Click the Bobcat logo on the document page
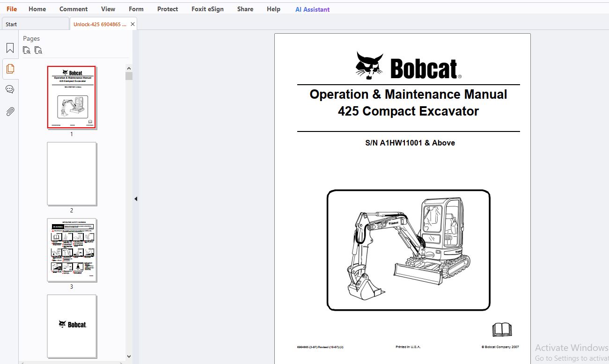Image resolution: width=609 pixels, height=364 pixels. tap(409, 66)
